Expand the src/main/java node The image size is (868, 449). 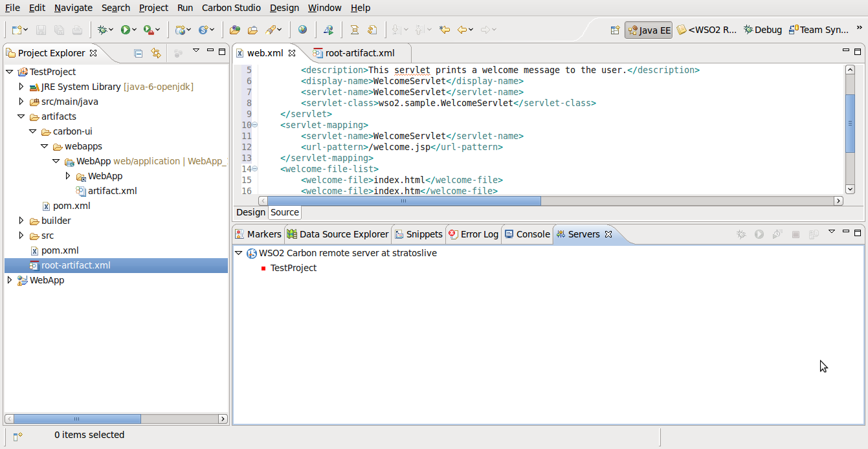click(21, 102)
